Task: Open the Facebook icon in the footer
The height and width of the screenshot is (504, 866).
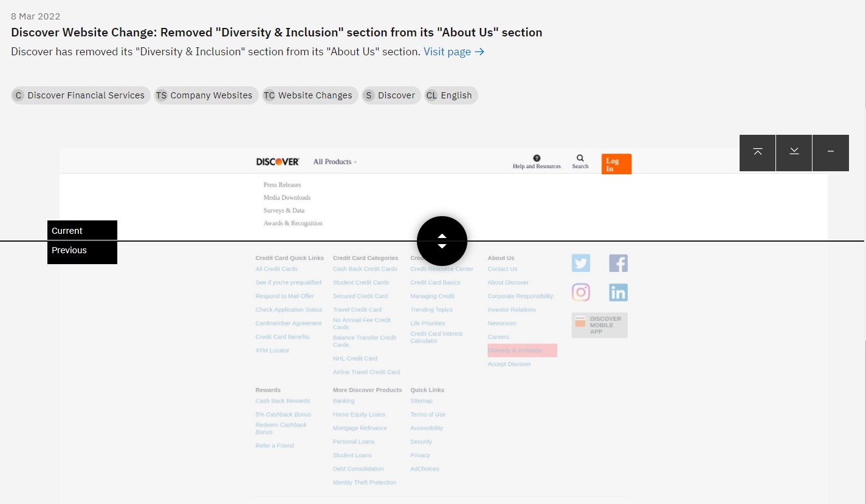Action: (618, 263)
